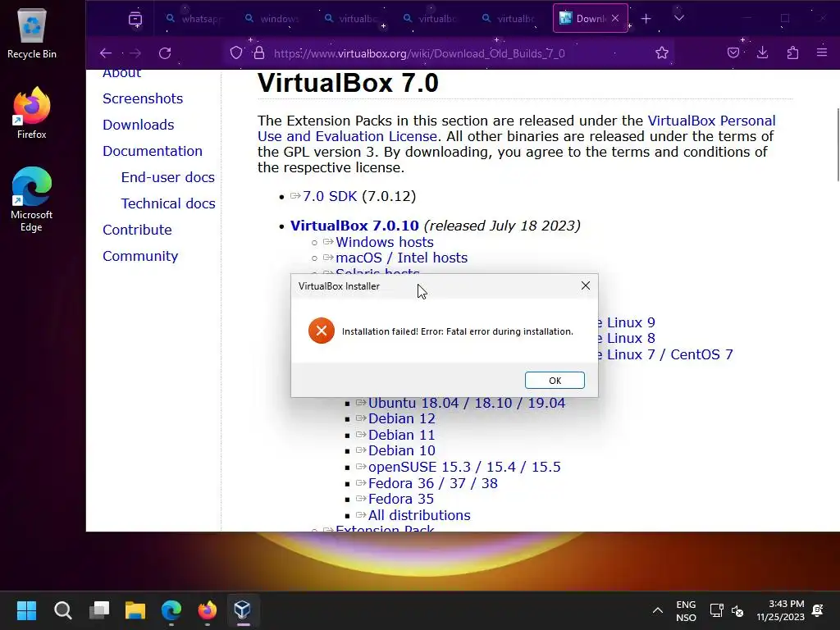Open Recycle Bin desktop icon
The height and width of the screenshot is (630, 840).
(x=32, y=33)
